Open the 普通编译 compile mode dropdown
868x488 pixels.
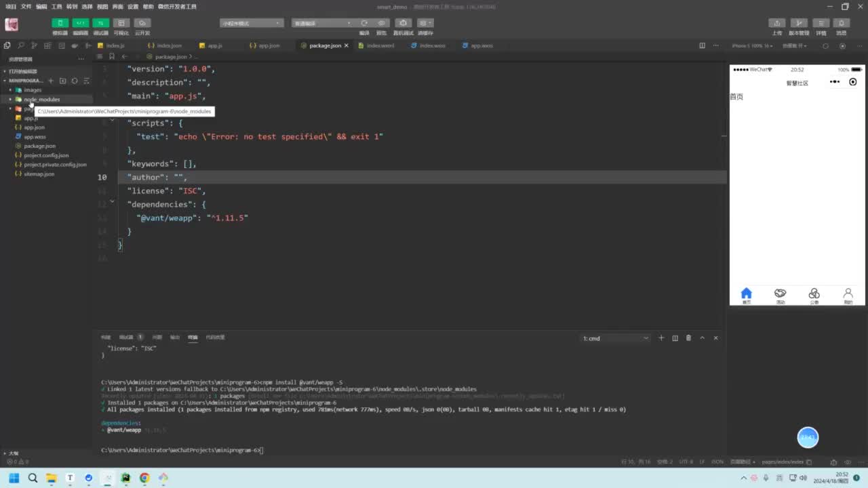322,23
